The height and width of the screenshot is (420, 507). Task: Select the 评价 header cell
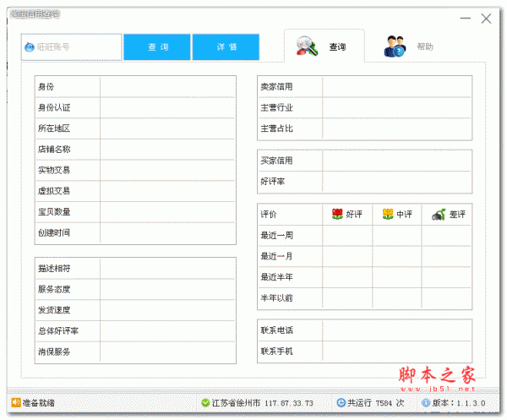(269, 215)
